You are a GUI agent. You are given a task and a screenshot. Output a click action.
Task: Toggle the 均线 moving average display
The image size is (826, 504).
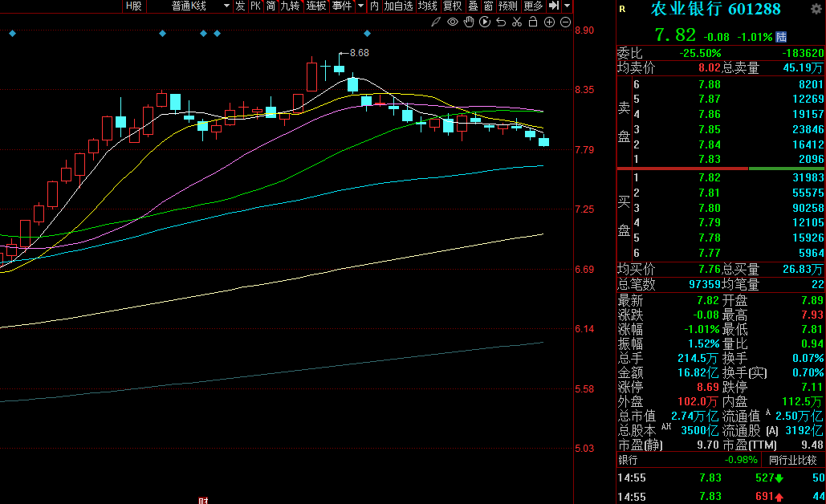(x=428, y=6)
